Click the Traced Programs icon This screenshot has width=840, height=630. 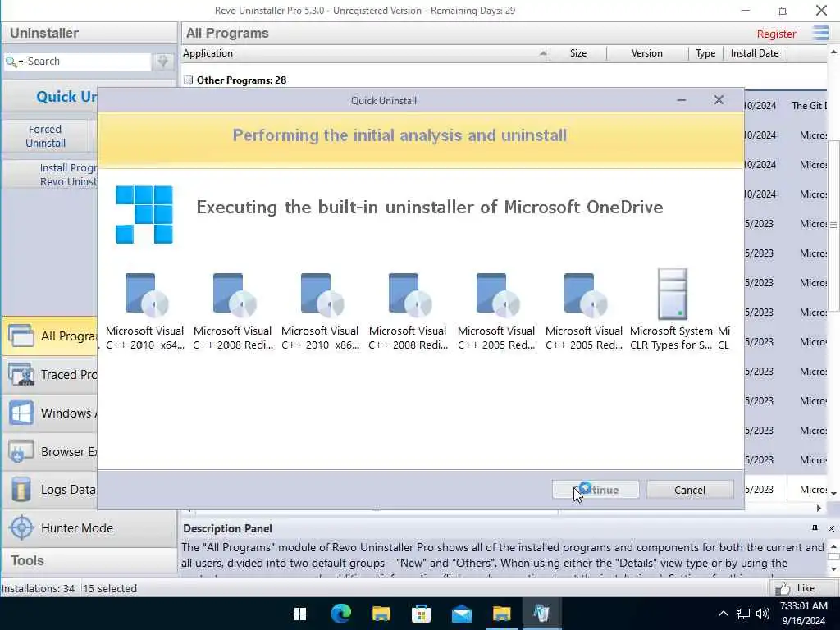pos(21,374)
